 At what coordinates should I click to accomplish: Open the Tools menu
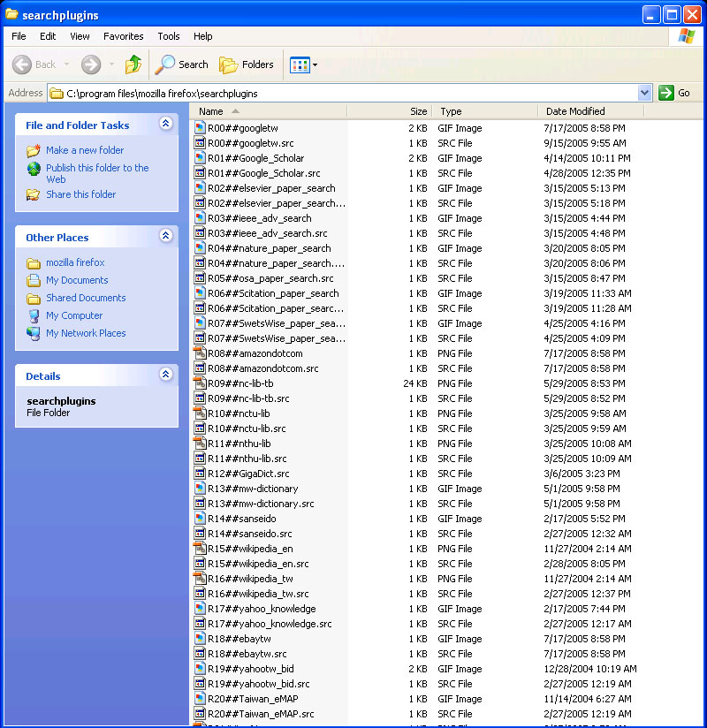[169, 36]
